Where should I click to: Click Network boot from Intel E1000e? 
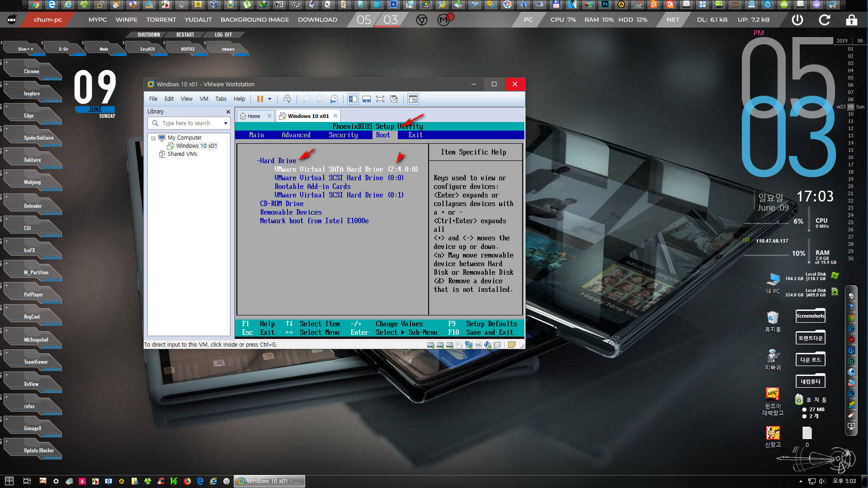click(314, 221)
